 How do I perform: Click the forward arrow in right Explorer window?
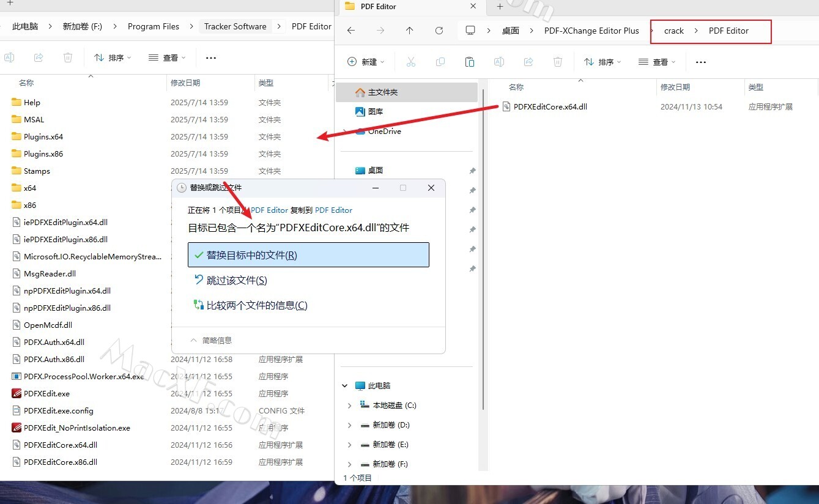(380, 31)
